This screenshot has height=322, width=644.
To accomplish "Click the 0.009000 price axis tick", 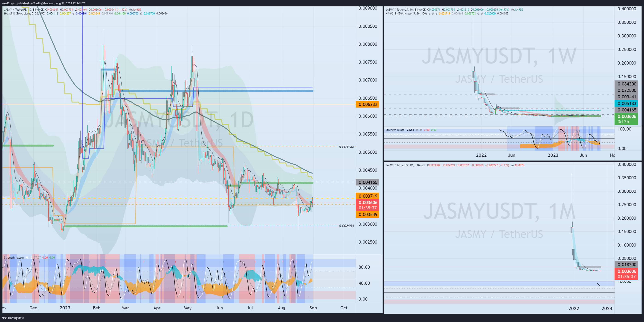I will tap(368, 8).
